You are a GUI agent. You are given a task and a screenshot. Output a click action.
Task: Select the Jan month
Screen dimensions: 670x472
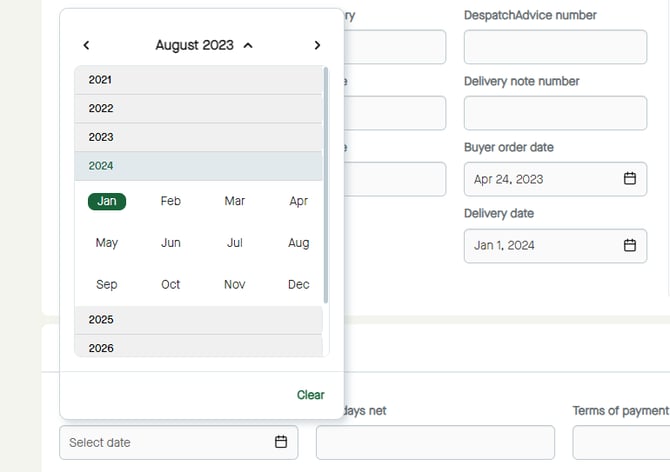[107, 201]
